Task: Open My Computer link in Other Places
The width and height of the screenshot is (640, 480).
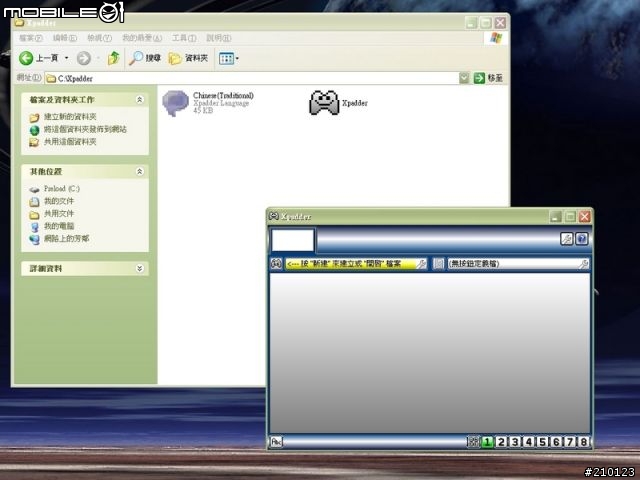Action: (x=59, y=226)
